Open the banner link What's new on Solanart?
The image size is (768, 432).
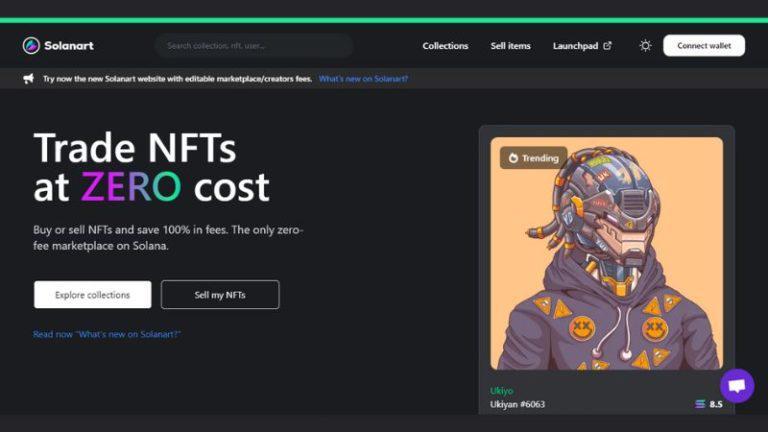coord(363,79)
